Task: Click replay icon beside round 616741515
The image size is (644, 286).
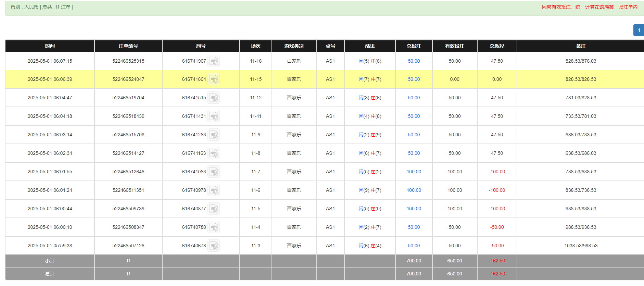Action: pyautogui.click(x=214, y=98)
